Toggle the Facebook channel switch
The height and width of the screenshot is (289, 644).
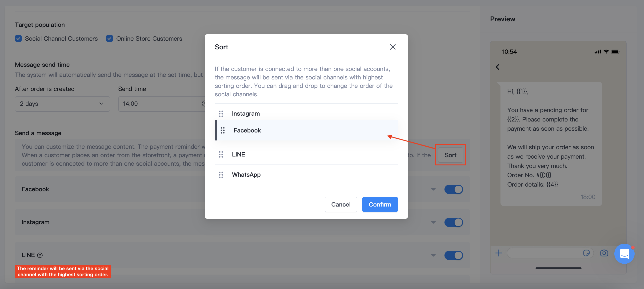tap(453, 189)
